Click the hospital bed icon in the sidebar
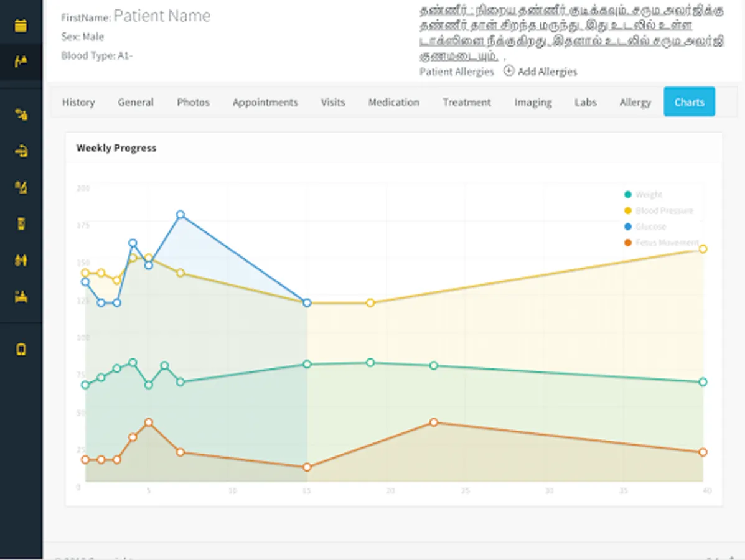The image size is (745, 560). click(21, 297)
